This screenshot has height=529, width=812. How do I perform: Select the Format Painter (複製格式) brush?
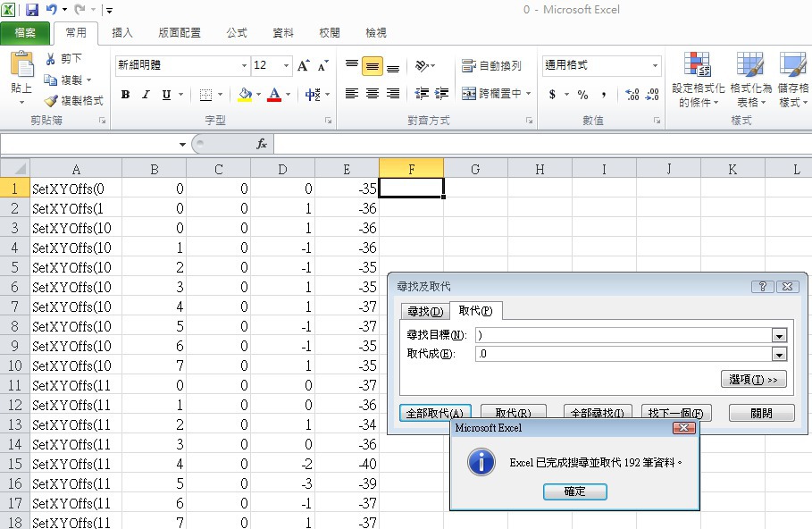[x=51, y=101]
